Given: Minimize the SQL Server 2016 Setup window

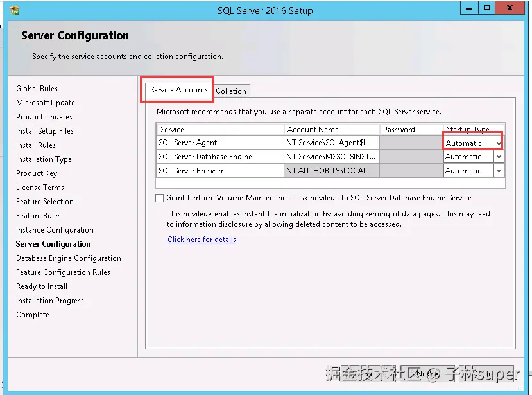Looking at the screenshot, I should pyautogui.click(x=469, y=8).
